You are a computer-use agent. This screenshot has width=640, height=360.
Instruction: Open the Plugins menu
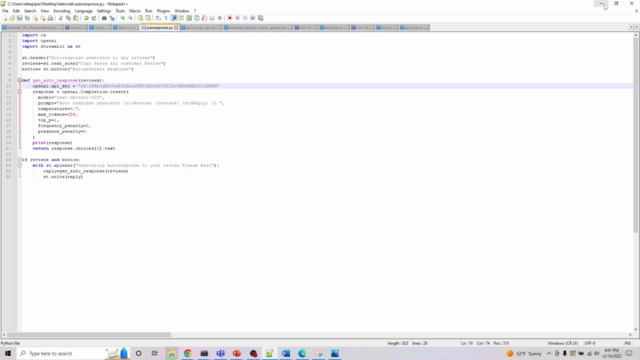(x=163, y=11)
